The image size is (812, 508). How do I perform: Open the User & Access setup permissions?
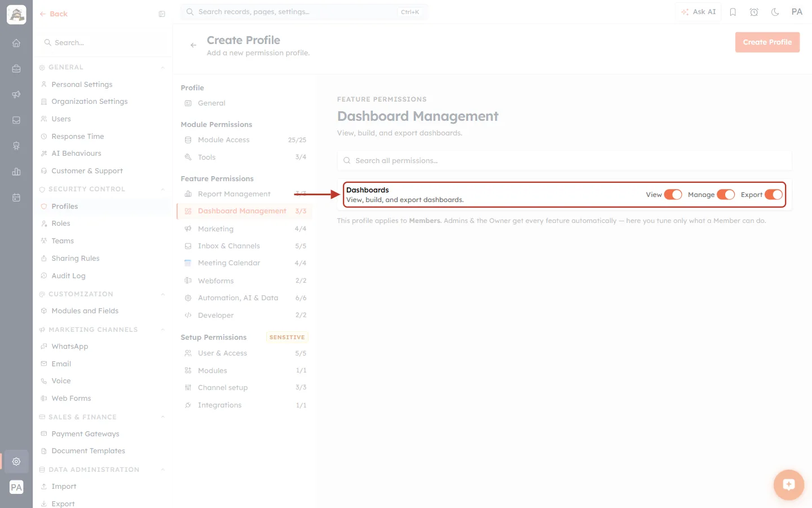tap(244, 353)
